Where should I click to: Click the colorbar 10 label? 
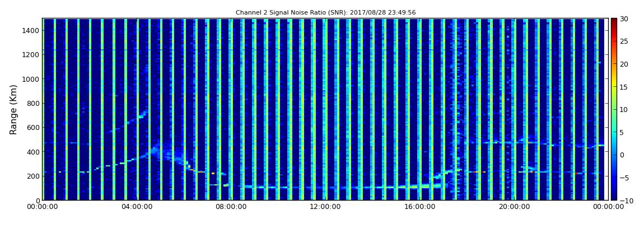pyautogui.click(x=624, y=110)
